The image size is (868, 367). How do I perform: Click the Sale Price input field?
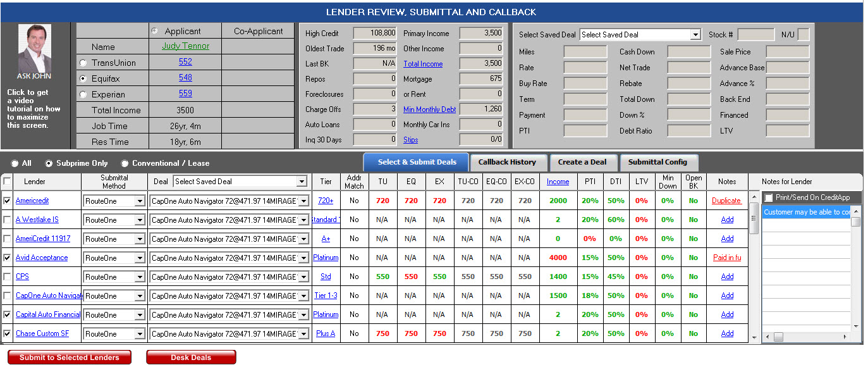(788, 52)
